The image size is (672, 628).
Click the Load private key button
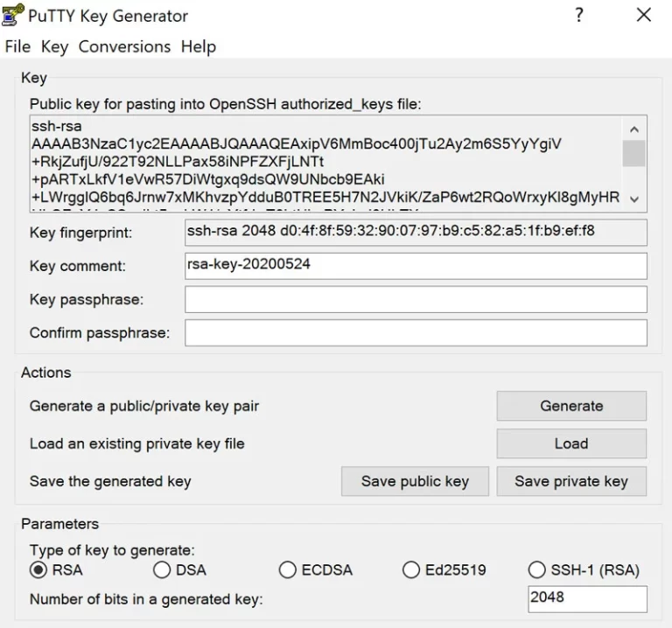tap(571, 443)
